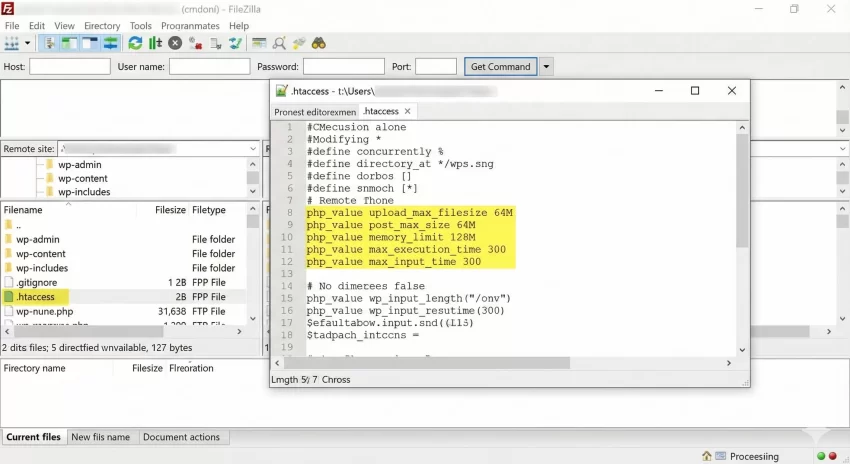Close the .htaccess editor tab
The height and width of the screenshot is (464, 850).
pos(408,111)
